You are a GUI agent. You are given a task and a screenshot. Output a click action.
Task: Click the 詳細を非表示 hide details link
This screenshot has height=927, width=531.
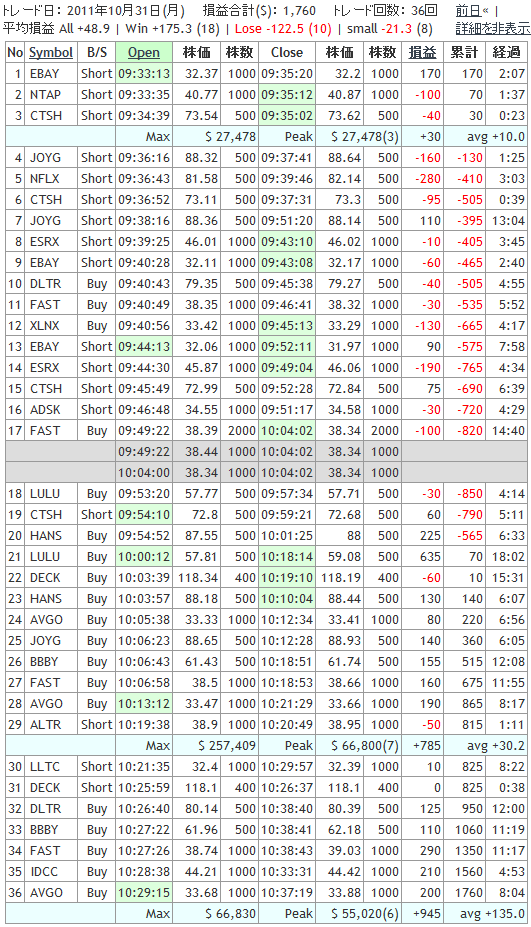pyautogui.click(x=493, y=28)
